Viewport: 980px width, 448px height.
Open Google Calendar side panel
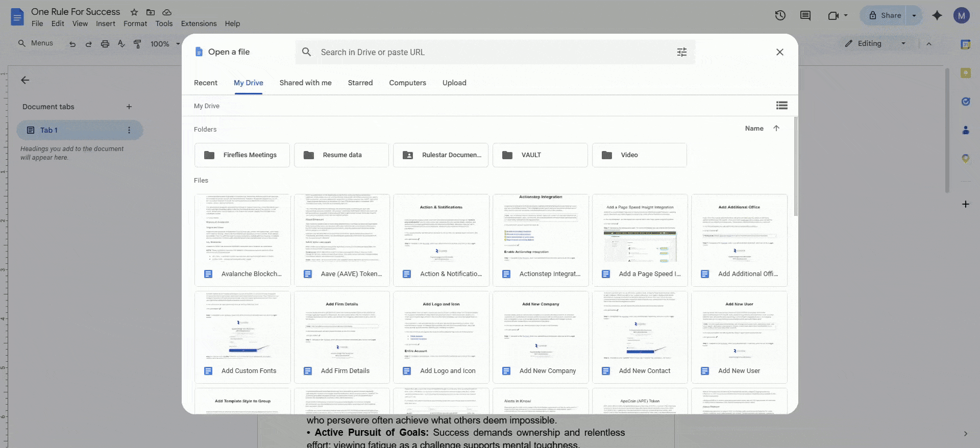pyautogui.click(x=966, y=44)
